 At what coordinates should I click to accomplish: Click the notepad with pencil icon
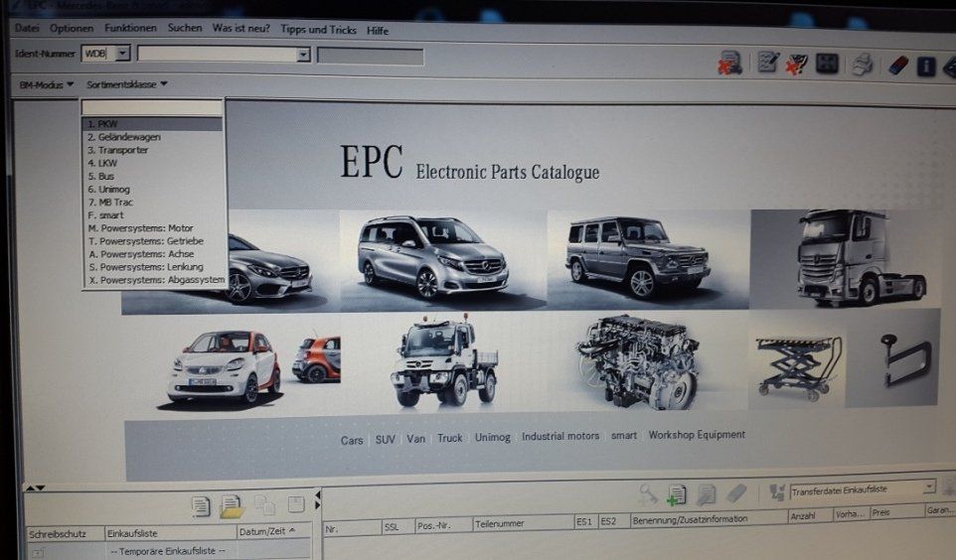pyautogui.click(x=768, y=64)
